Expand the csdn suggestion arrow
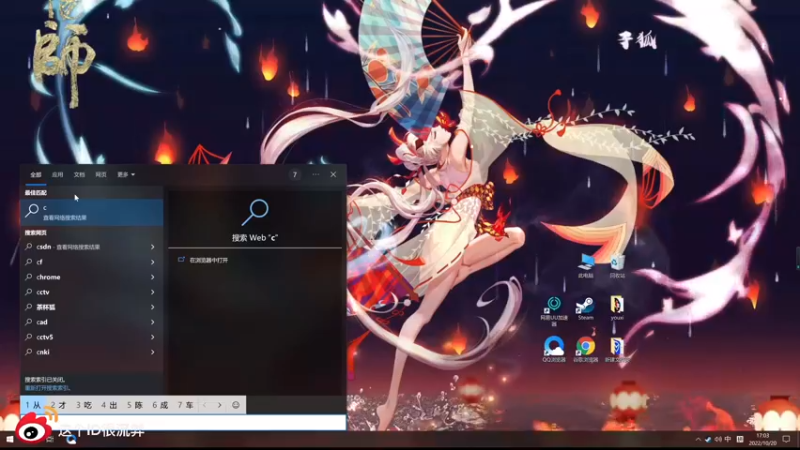This screenshot has height=450, width=800. [153, 247]
